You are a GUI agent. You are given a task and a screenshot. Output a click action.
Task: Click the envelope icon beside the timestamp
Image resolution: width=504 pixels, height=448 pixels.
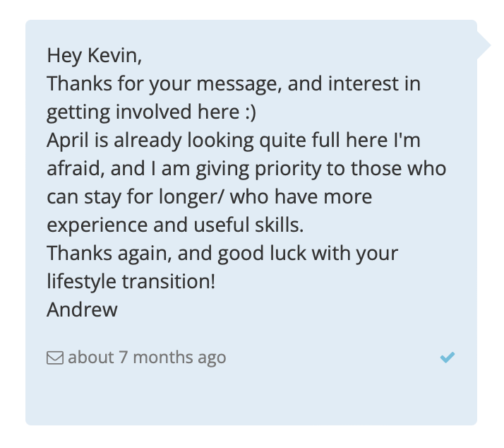55,358
